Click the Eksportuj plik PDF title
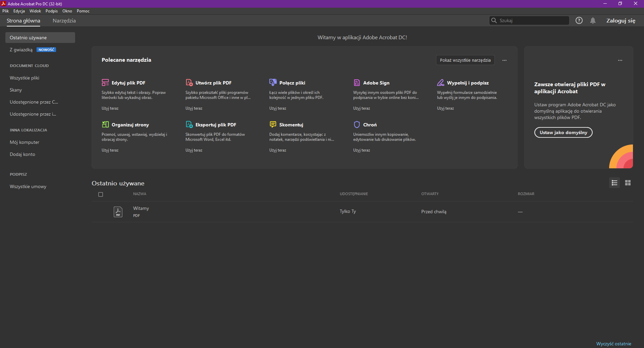644x348 pixels. pos(216,125)
